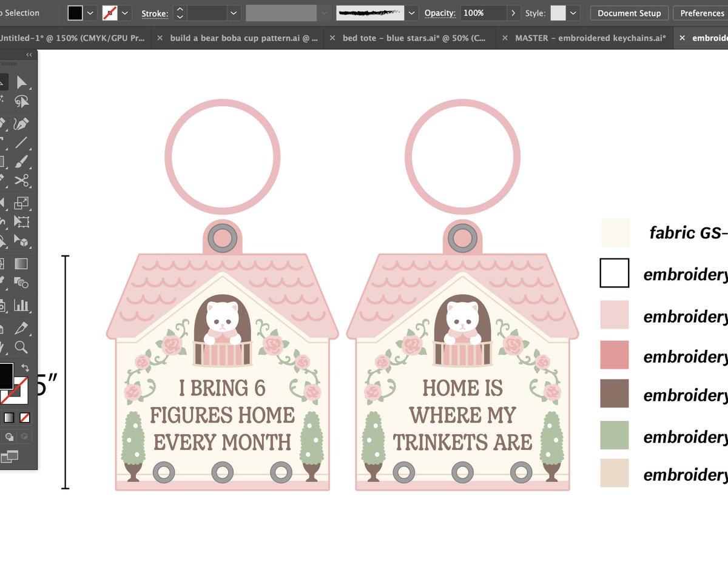
Task: Set paint mode to Gradient
Action: click(9, 418)
